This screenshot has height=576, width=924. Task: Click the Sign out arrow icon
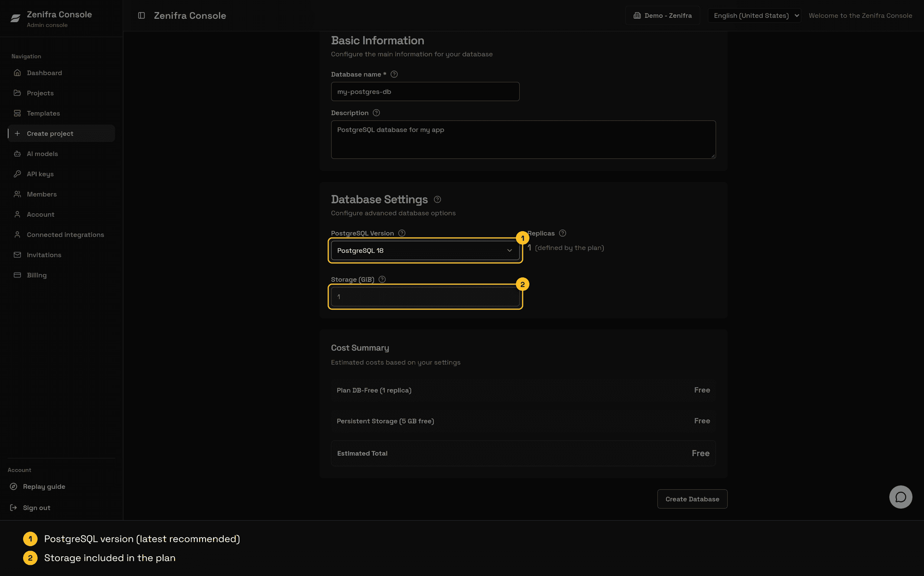[13, 508]
